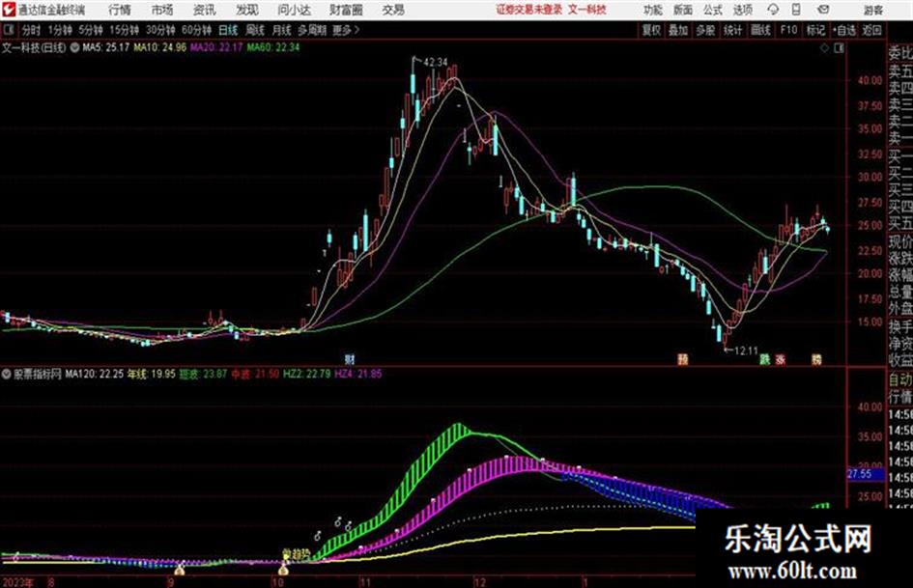Expand main chart indicator dropdown beside 文一科技
913x588 pixels.
[75, 47]
